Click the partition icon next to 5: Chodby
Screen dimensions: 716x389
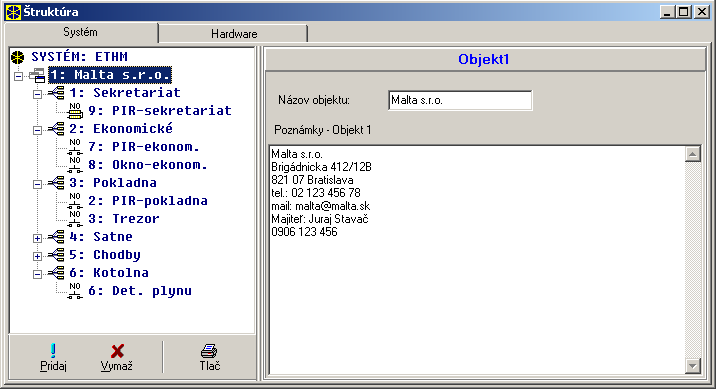click(57, 255)
